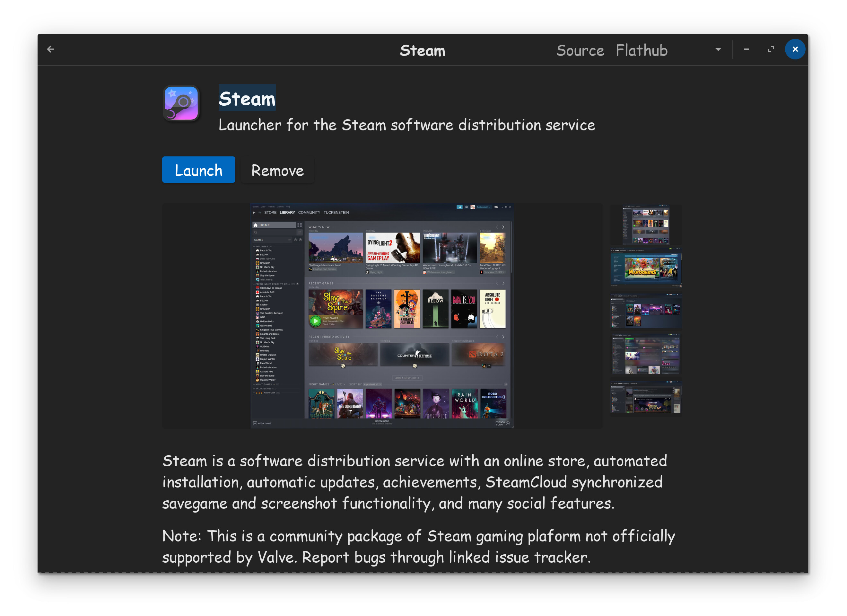This screenshot has height=616, width=847.
Task: Click the Steam window title
Action: pyautogui.click(x=423, y=50)
